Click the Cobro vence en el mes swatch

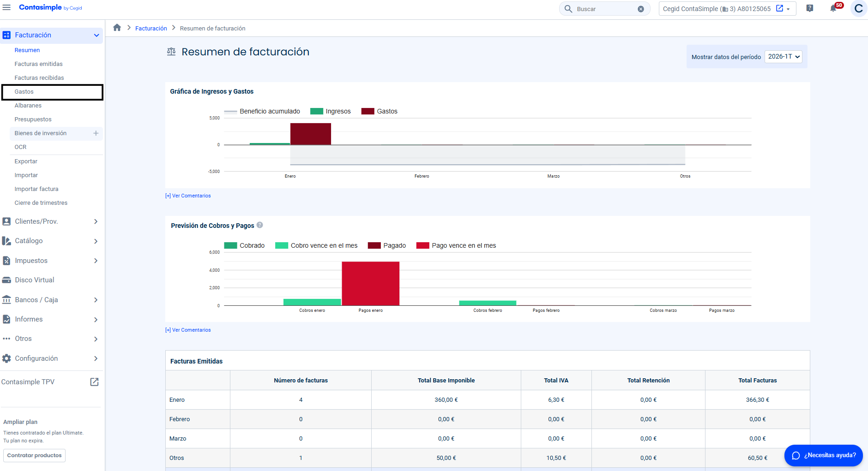tap(282, 245)
